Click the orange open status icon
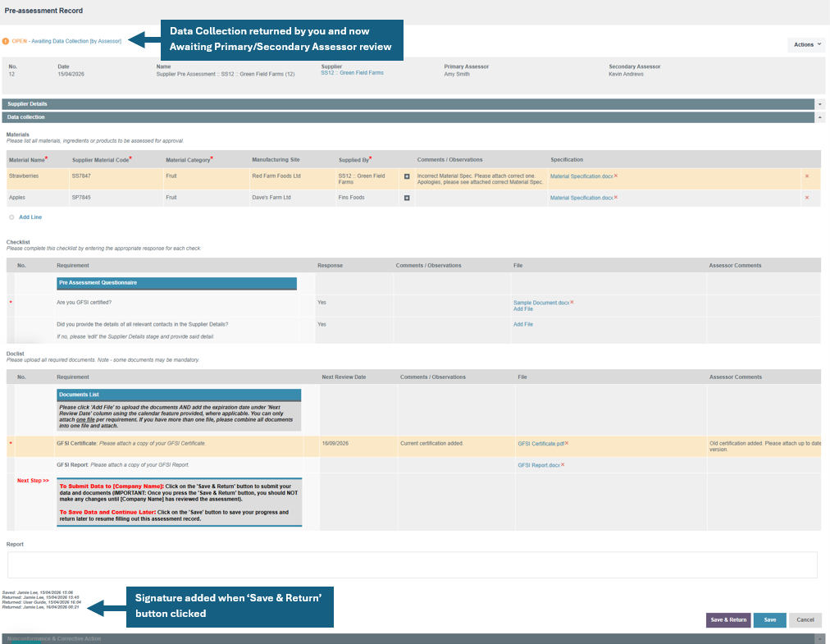 6,41
